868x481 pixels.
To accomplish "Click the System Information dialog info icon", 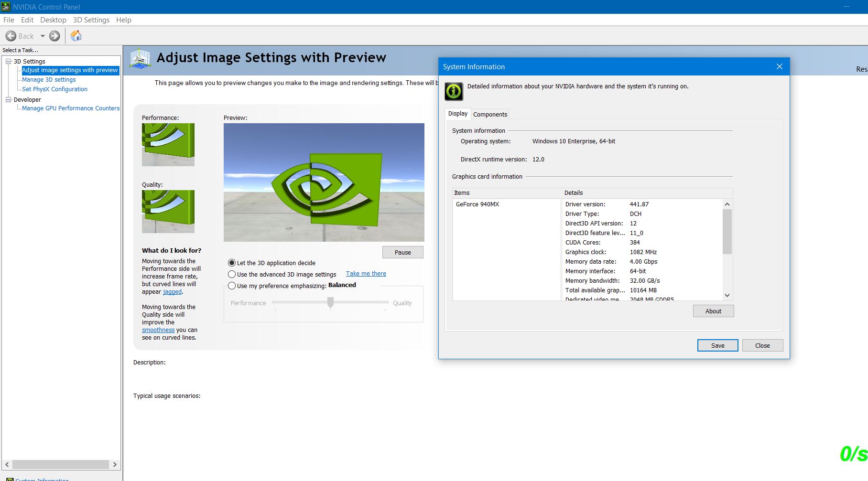I will point(454,91).
